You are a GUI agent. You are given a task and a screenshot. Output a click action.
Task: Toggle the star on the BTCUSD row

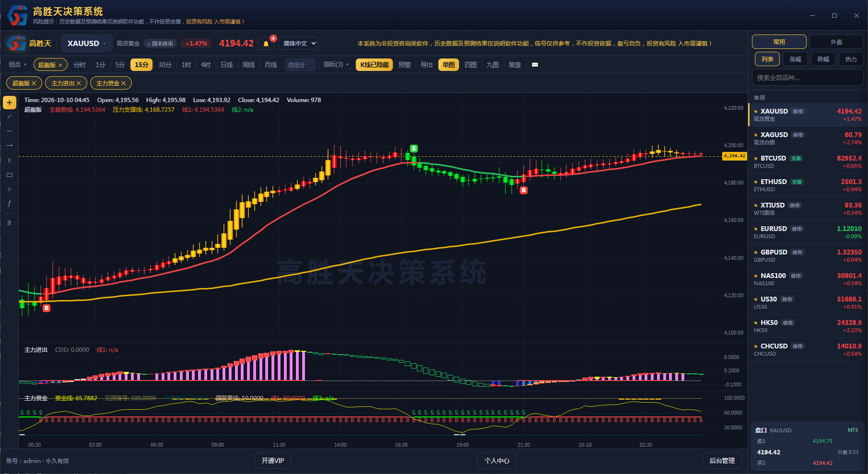[756, 158]
